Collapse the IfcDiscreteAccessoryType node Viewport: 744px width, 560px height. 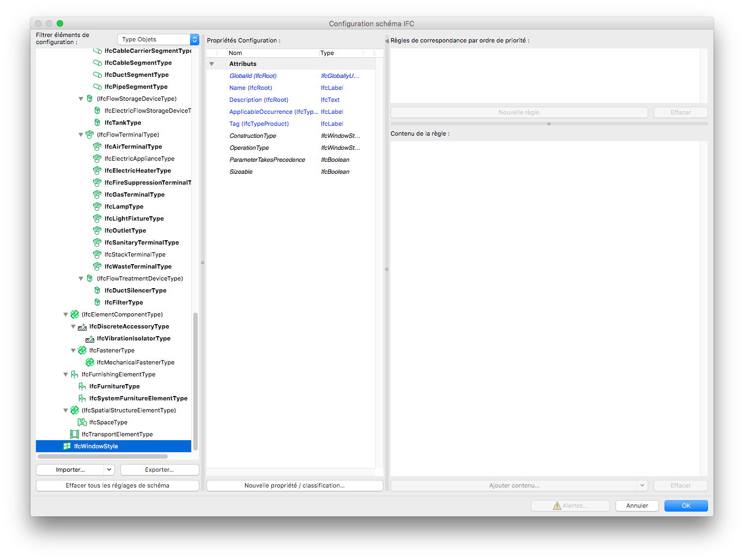coord(74,327)
